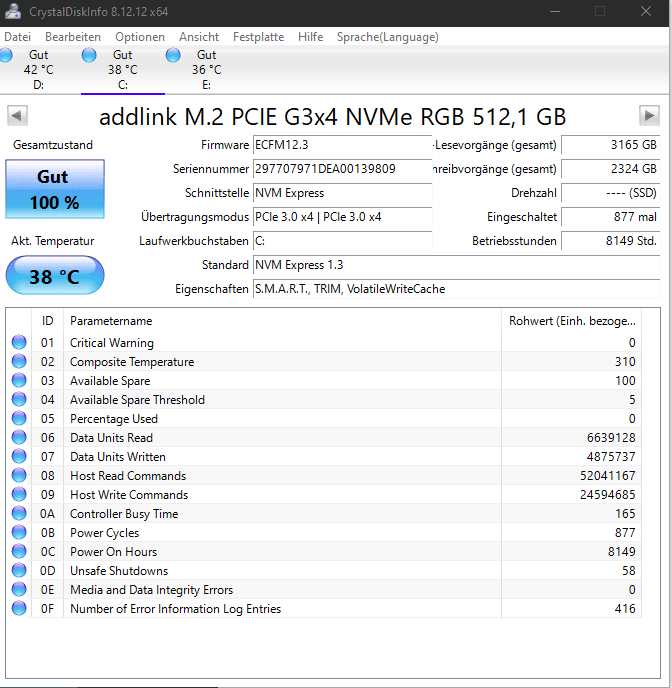Image resolution: width=672 pixels, height=688 pixels.
Task: Open the Optionen menu
Action: pos(140,37)
